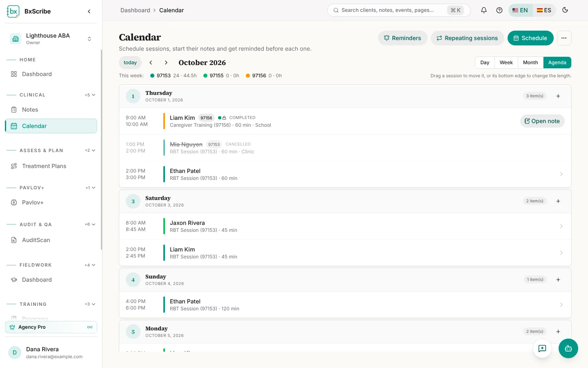Add a session on Thursday October 1
The width and height of the screenshot is (588, 368).
[558, 96]
